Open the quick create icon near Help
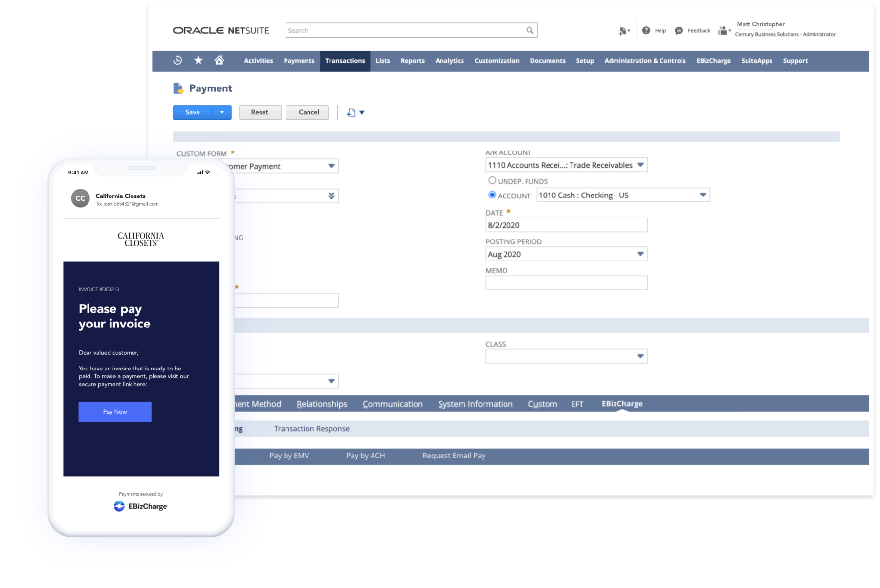This screenshot has width=880, height=588. 623,30
